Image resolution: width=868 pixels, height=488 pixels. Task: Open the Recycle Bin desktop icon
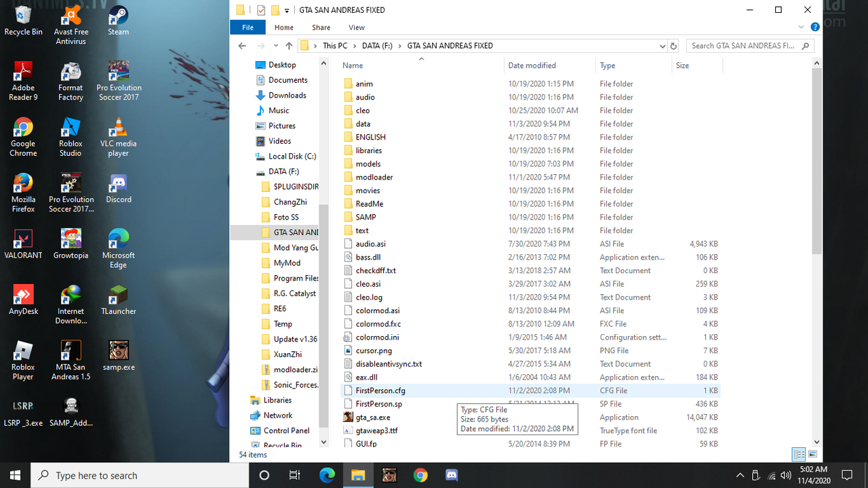point(23,20)
